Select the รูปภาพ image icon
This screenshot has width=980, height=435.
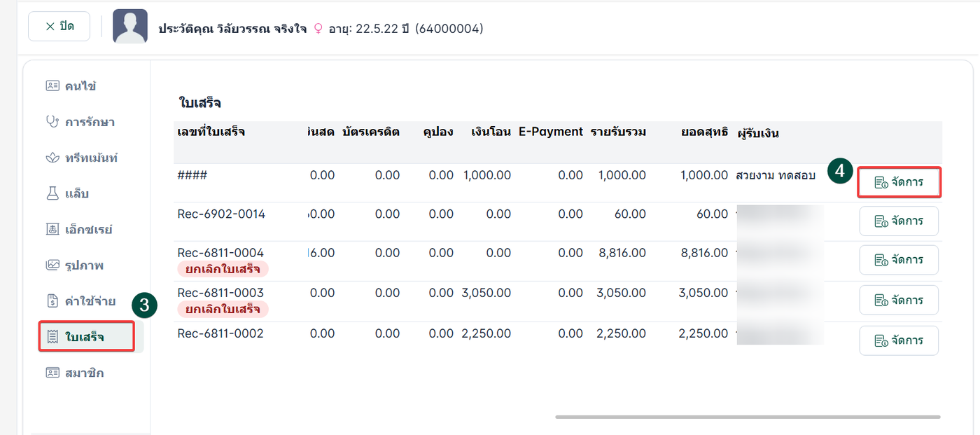coord(52,265)
